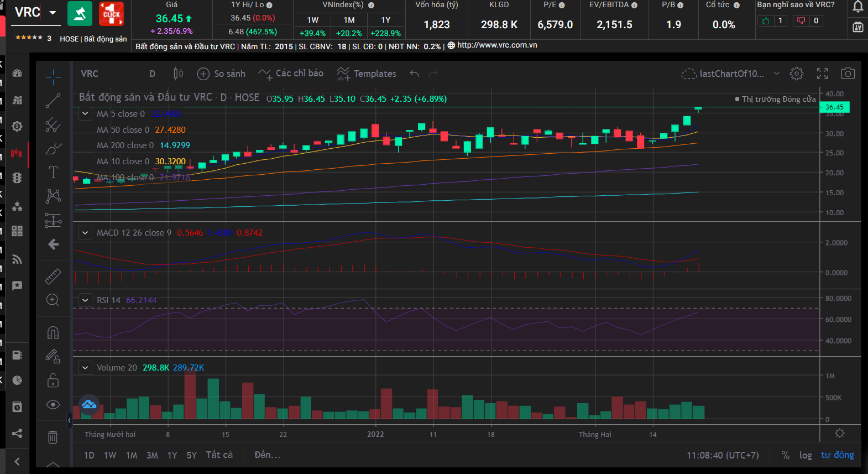The image size is (868, 474).
Task: Collapse the MACD indicator legend
Action: (85, 233)
